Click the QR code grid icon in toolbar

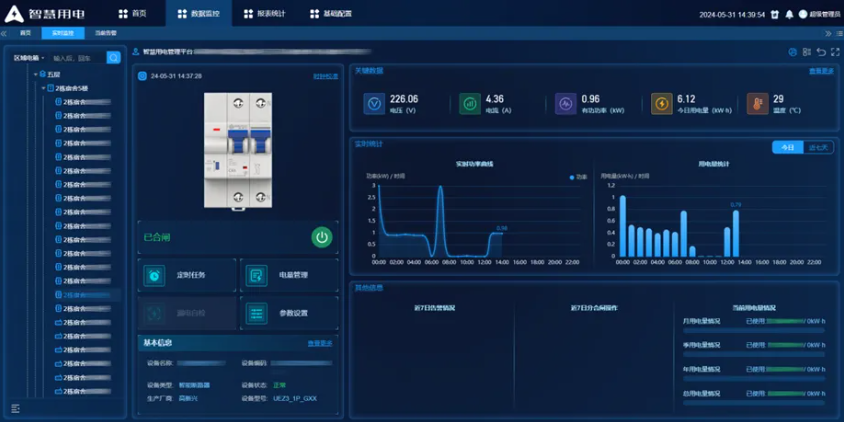807,52
